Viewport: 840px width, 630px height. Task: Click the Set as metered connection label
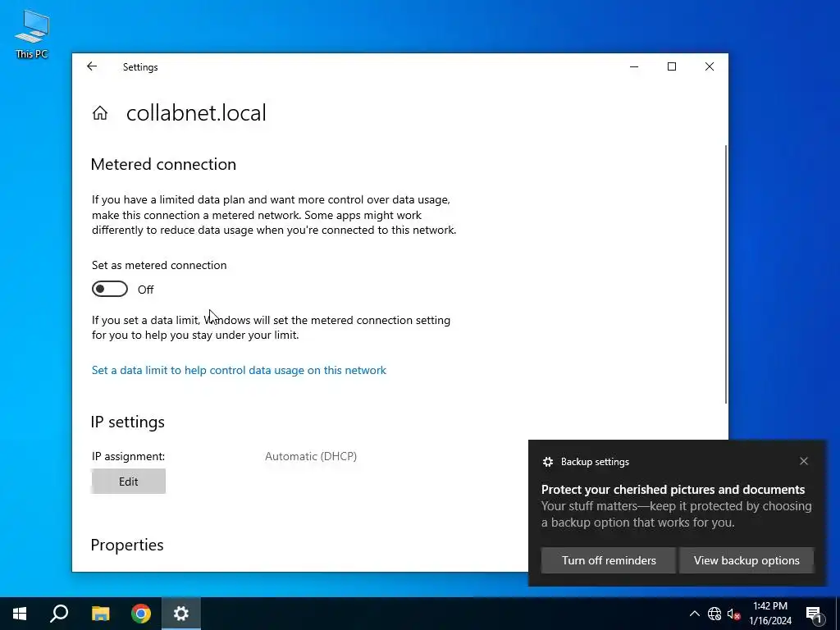point(159,265)
